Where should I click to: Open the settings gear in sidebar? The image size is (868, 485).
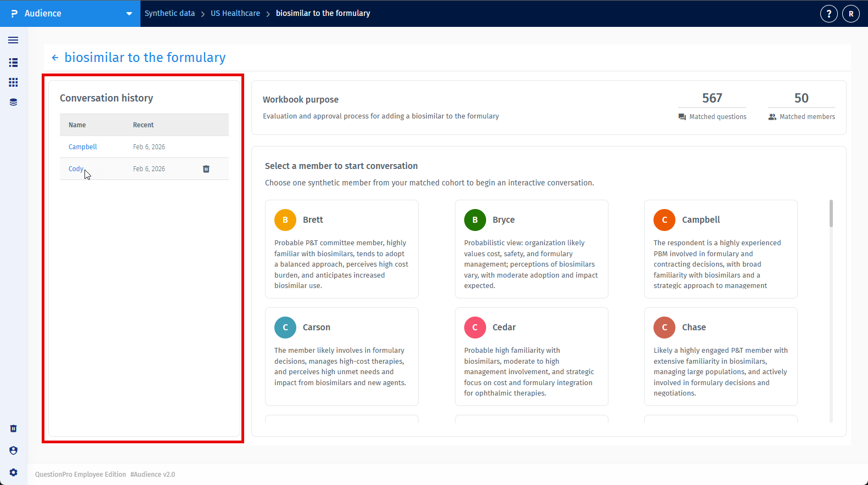[x=13, y=472]
